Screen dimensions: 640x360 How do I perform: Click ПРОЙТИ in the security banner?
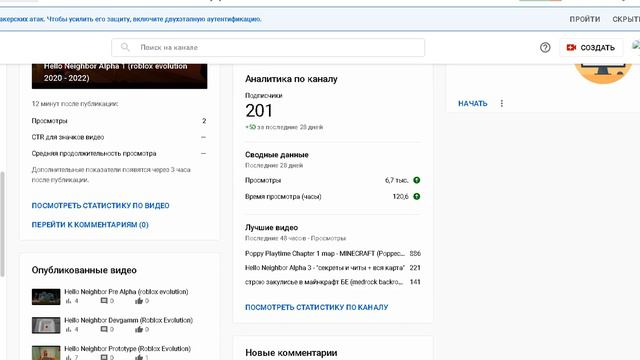coord(585,19)
